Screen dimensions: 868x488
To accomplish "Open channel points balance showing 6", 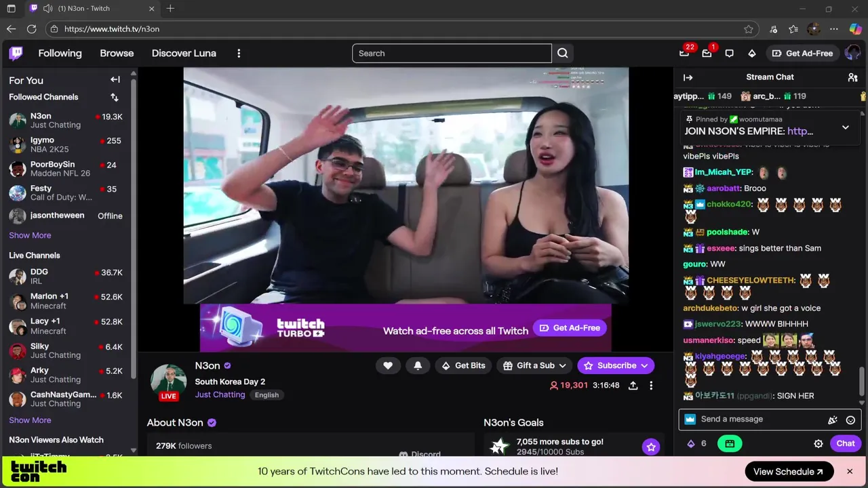I will [x=697, y=443].
